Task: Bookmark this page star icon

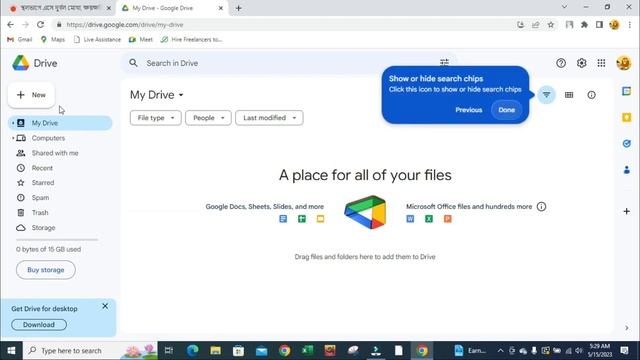Action: pyautogui.click(x=551, y=24)
